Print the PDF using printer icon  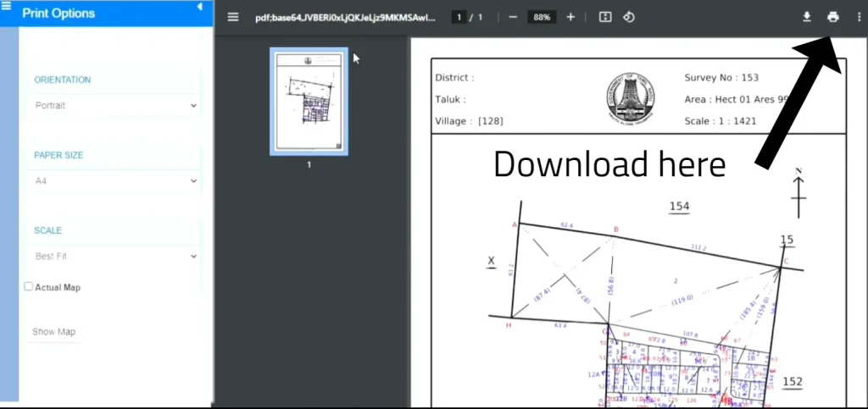832,17
